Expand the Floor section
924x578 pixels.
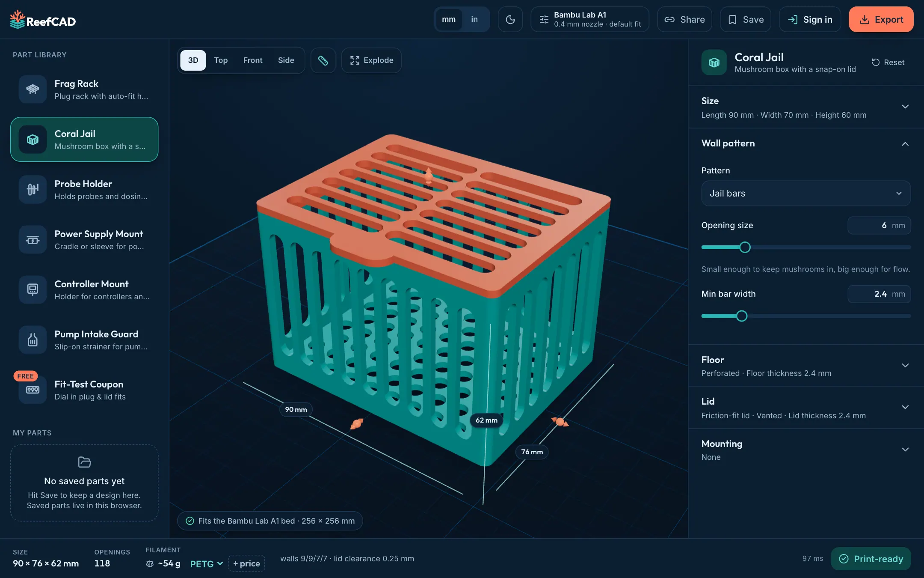click(x=806, y=366)
